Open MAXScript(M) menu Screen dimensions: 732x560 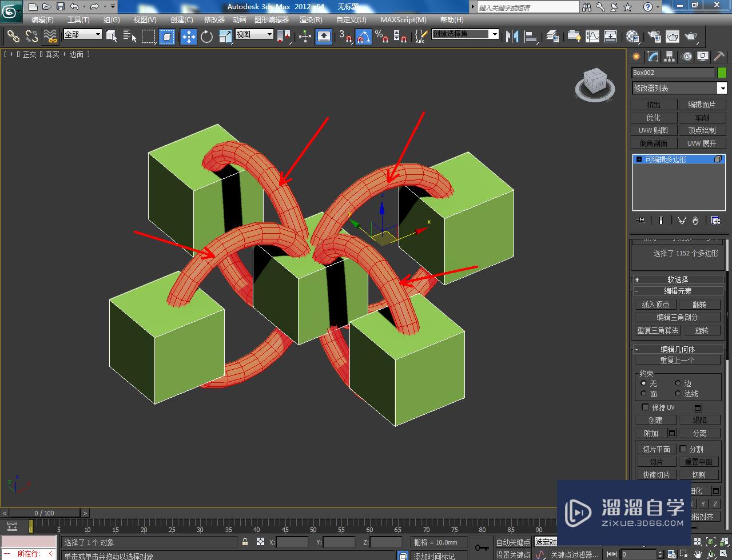click(403, 19)
